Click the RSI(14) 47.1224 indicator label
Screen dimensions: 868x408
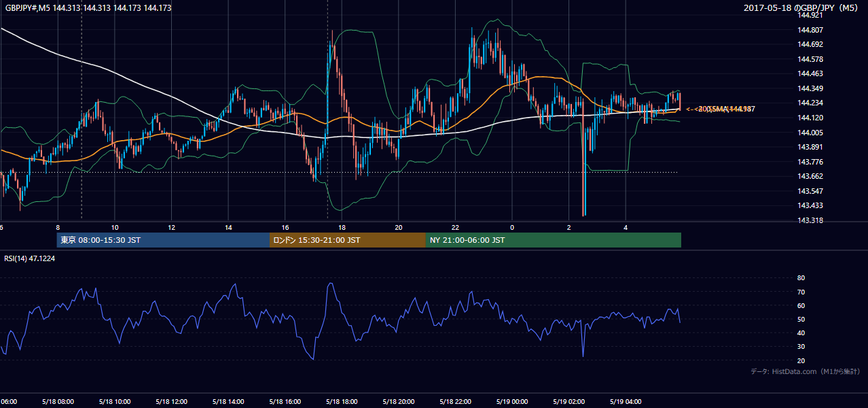pyautogui.click(x=30, y=258)
